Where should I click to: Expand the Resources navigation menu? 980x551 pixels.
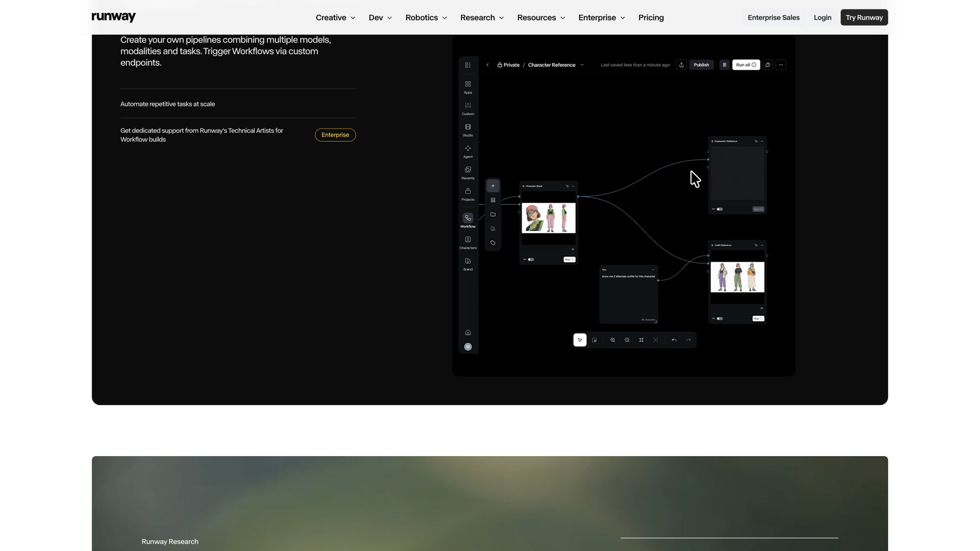click(x=541, y=17)
